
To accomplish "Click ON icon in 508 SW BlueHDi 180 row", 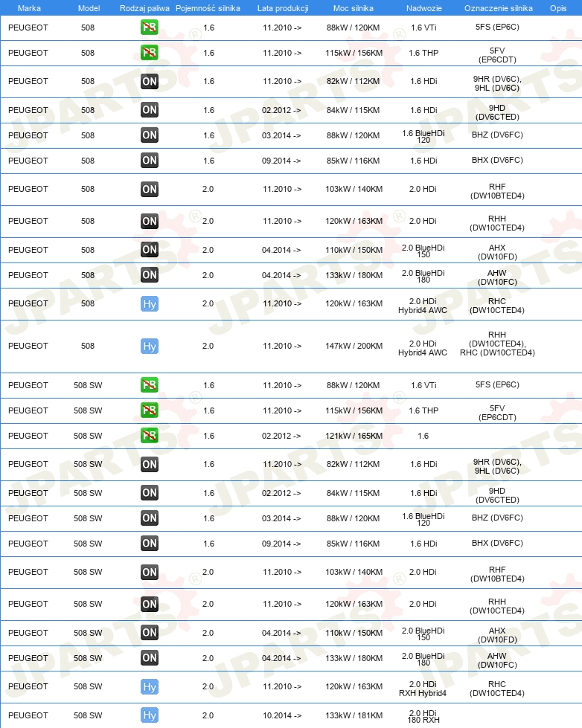I will click(149, 658).
